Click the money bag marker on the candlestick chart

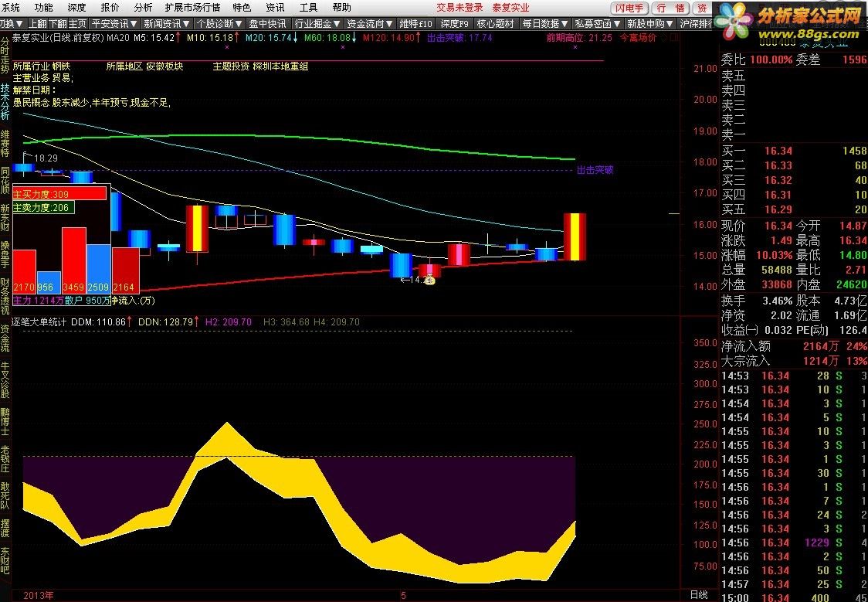tap(431, 281)
